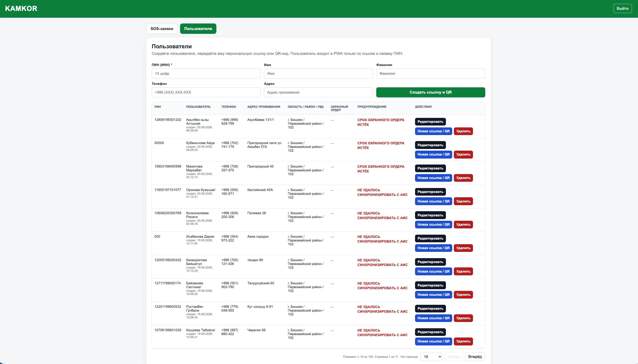Image resolution: width=638 pixels, height=364 pixels.
Task: Edit user Кубанычова Айда
Action: coord(430,145)
